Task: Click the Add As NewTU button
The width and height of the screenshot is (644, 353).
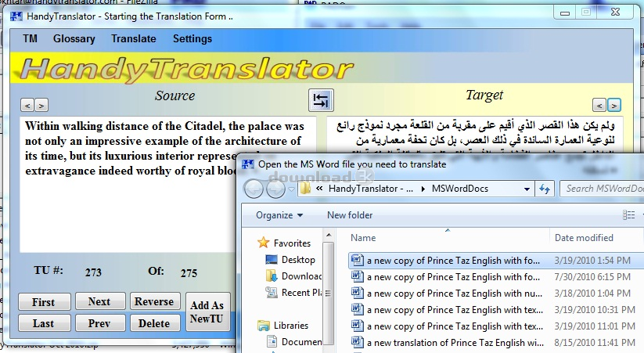Action: point(208,312)
